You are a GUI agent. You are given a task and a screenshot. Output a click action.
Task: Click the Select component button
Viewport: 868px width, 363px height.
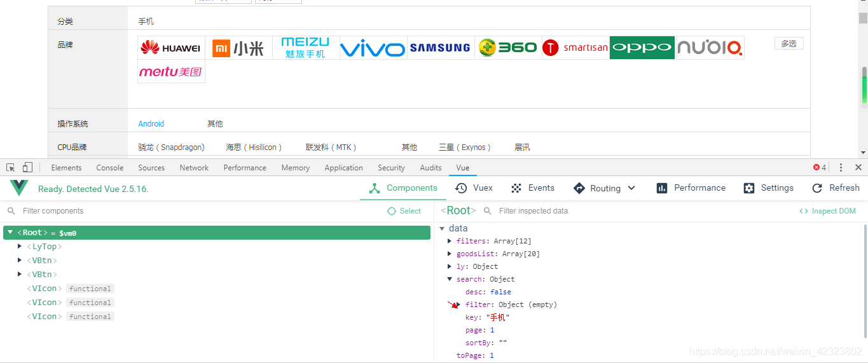coord(404,211)
